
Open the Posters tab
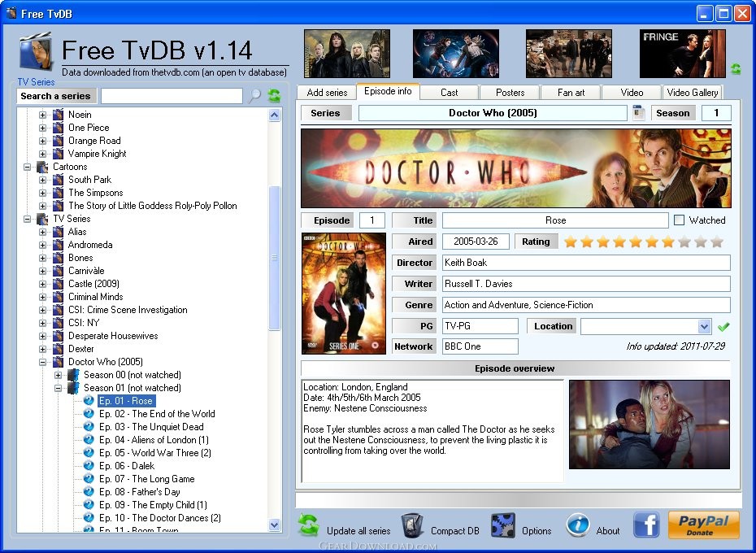(511, 93)
